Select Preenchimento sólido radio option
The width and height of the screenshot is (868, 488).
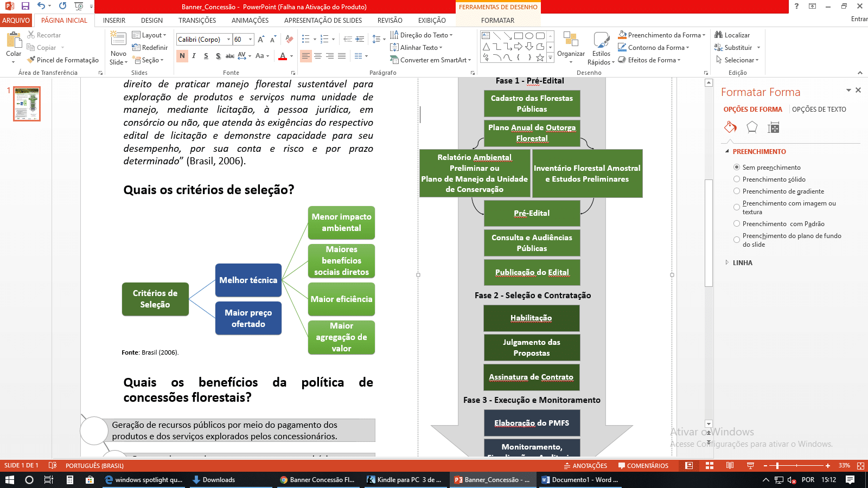(737, 179)
